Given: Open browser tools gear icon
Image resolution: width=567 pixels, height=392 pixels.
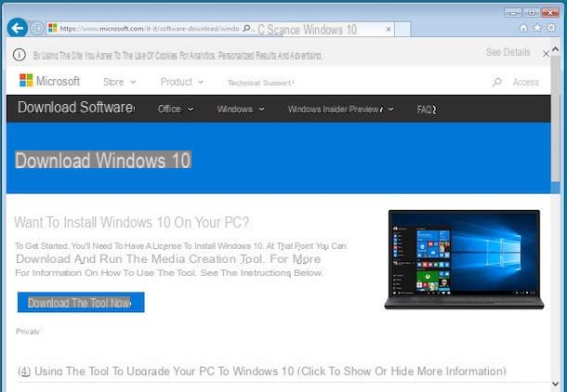Looking at the screenshot, I should tap(551, 28).
